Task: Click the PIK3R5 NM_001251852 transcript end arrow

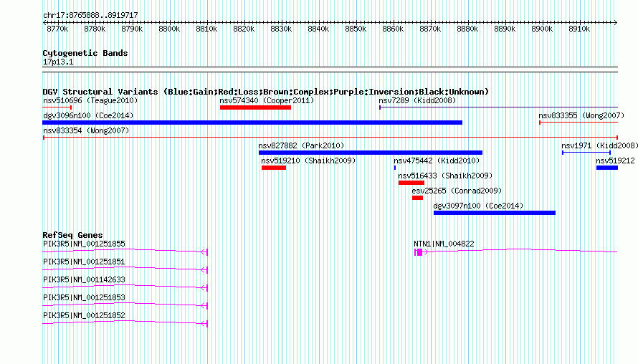Action: click(x=205, y=324)
